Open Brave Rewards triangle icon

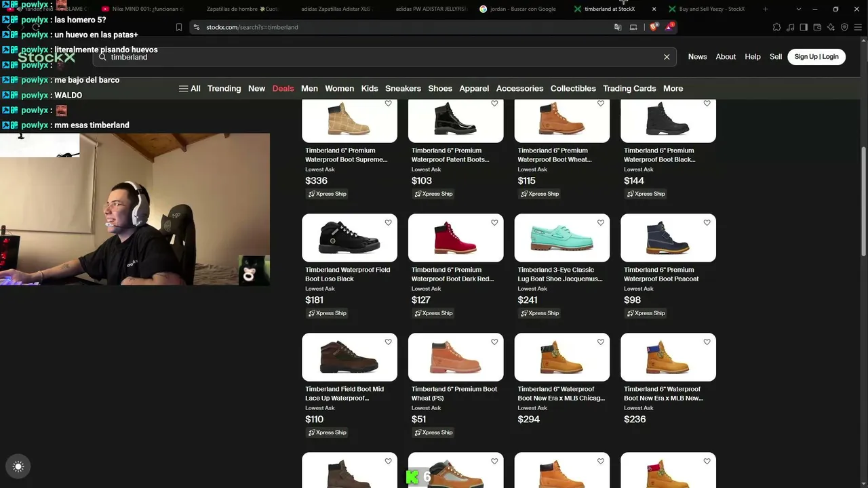(x=669, y=27)
